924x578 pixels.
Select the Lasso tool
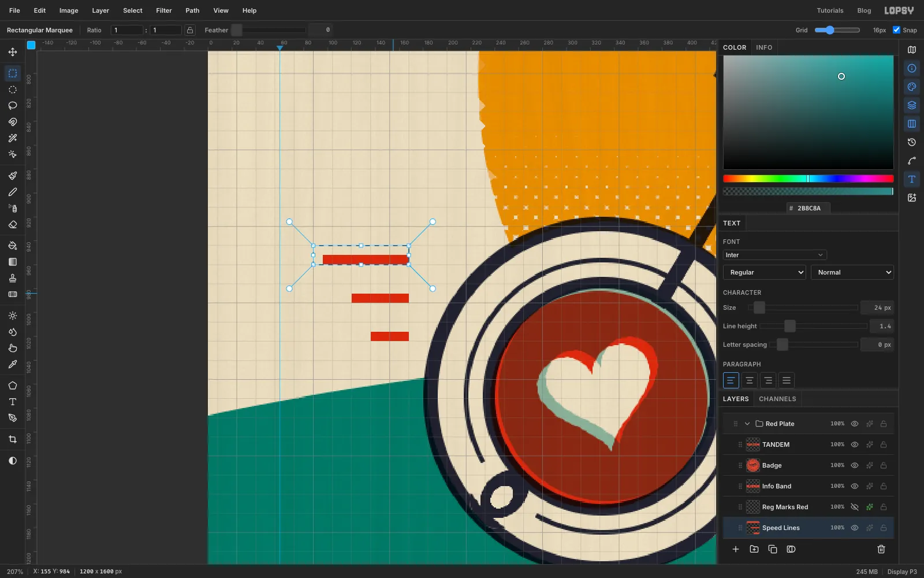coord(13,106)
